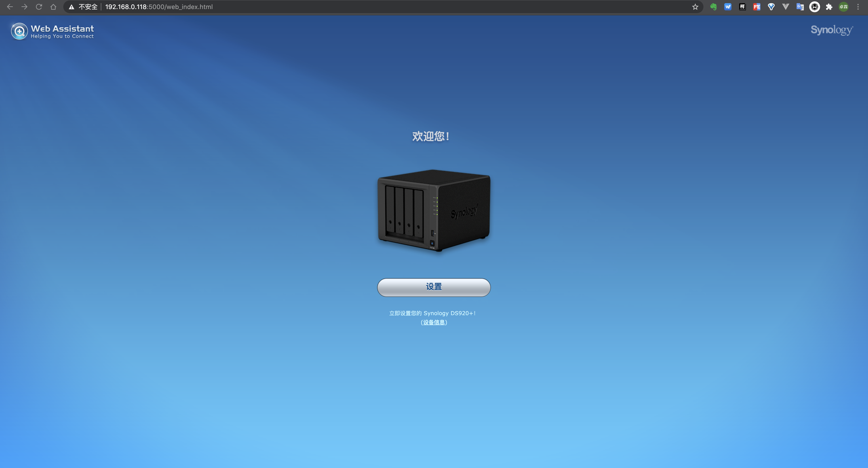This screenshot has width=868, height=468.
Task: Click the Synology logo at top right
Action: [x=832, y=30]
